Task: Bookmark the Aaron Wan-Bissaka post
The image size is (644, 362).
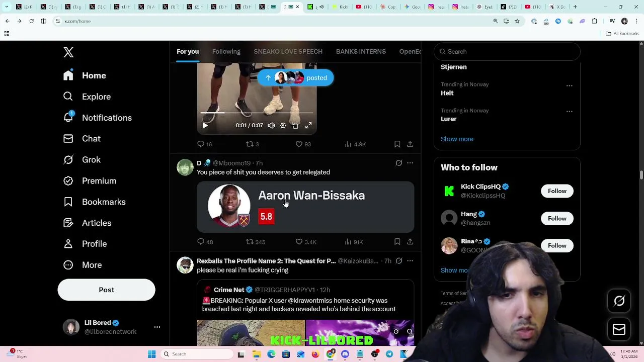Action: tap(397, 242)
